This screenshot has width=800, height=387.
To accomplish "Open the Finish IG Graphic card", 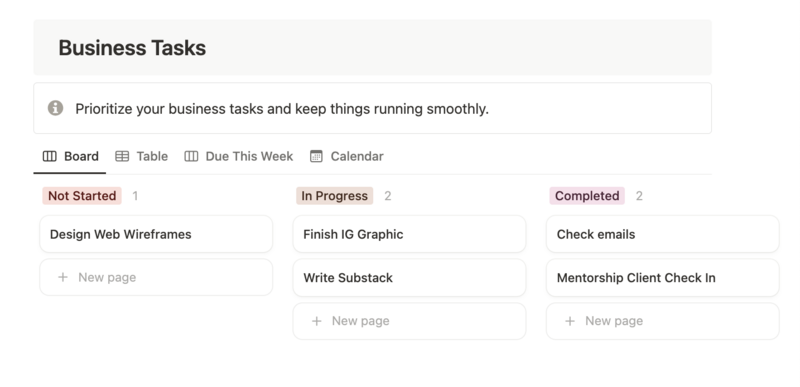I will point(409,234).
